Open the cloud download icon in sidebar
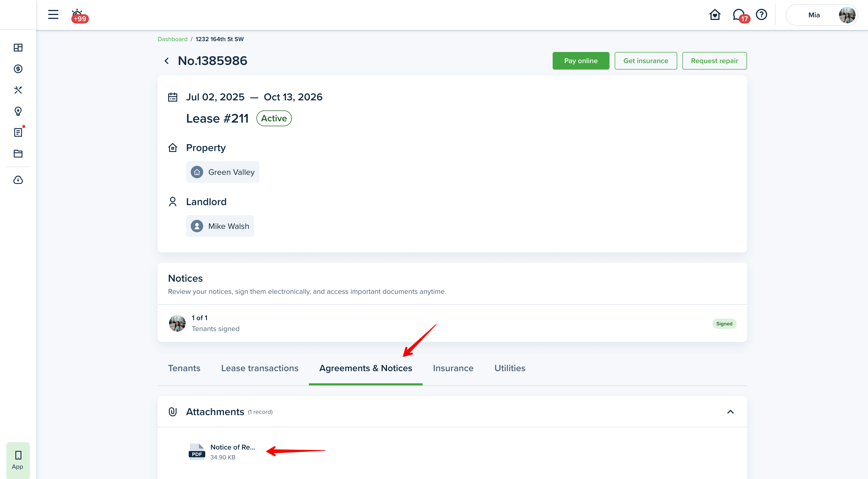The height and width of the screenshot is (479, 868). (18, 180)
